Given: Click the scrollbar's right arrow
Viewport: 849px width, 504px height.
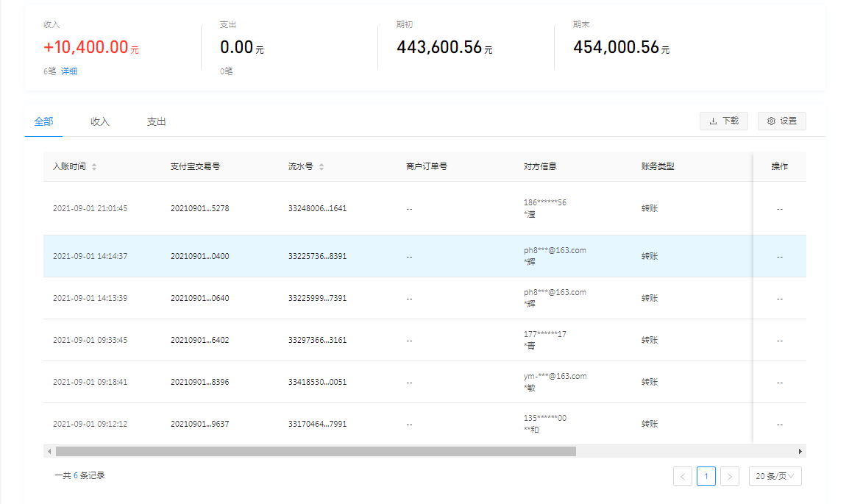Looking at the screenshot, I should (800, 451).
